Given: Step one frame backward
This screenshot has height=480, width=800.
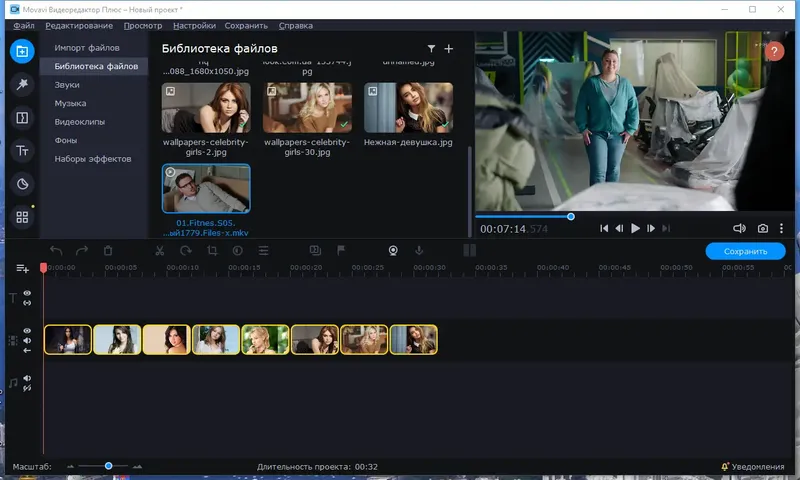Looking at the screenshot, I should tap(619, 229).
